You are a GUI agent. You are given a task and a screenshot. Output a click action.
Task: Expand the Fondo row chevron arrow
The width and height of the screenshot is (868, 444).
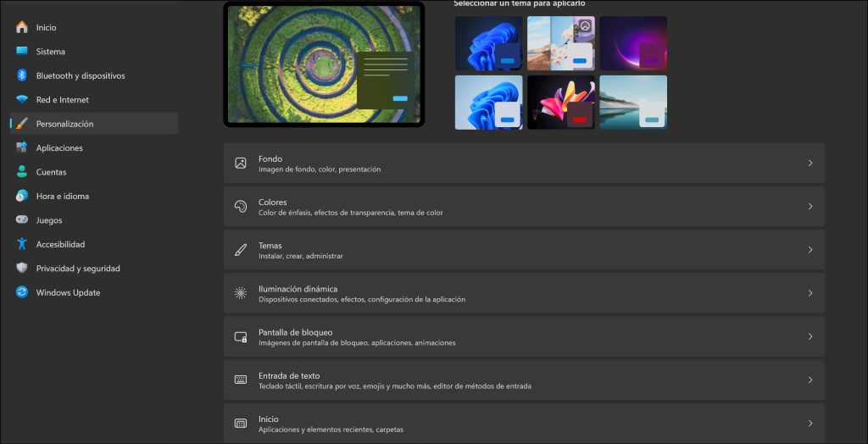[x=810, y=164]
